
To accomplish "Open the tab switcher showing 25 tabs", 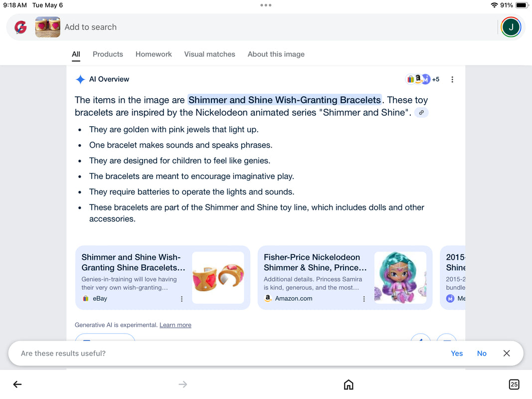I will [514, 384].
